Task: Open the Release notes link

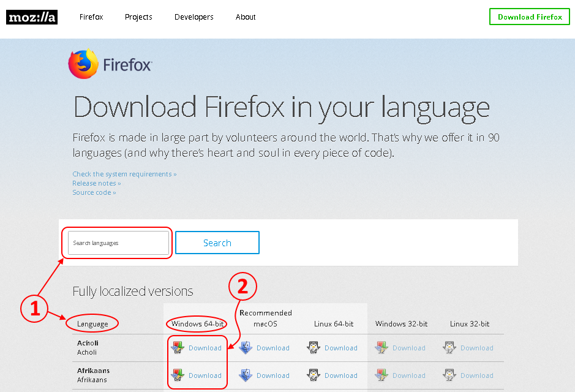Action: (96, 183)
